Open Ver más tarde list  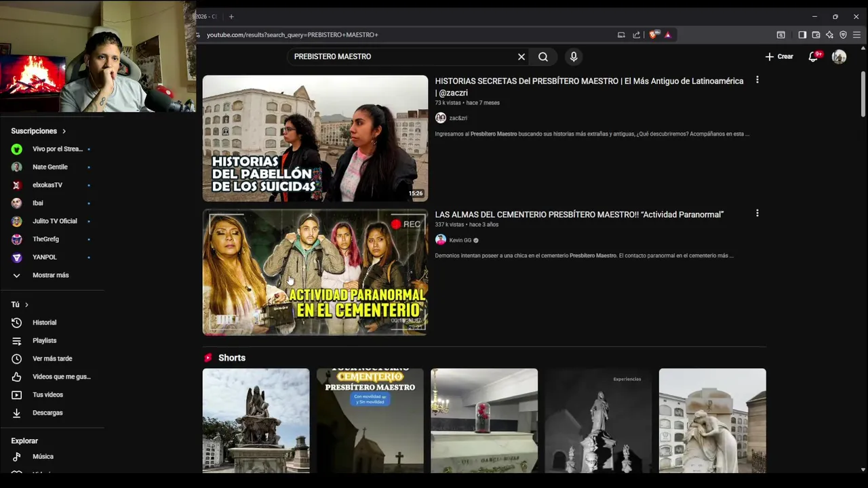point(52,359)
